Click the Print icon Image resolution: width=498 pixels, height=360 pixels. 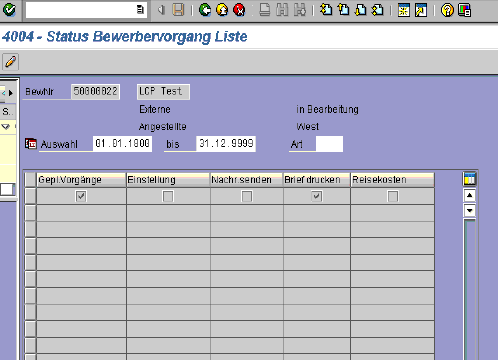pos(265,10)
